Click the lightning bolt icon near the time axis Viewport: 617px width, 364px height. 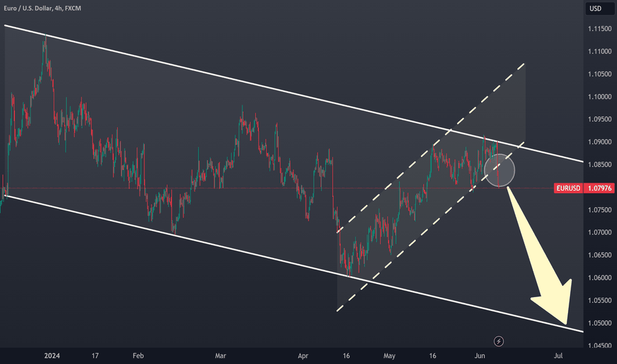pyautogui.click(x=498, y=341)
